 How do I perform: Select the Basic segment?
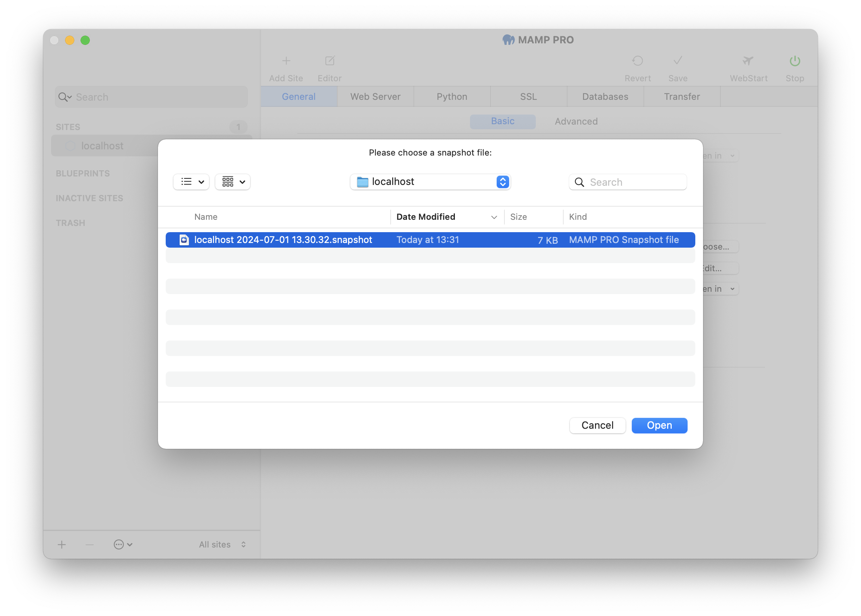point(503,121)
